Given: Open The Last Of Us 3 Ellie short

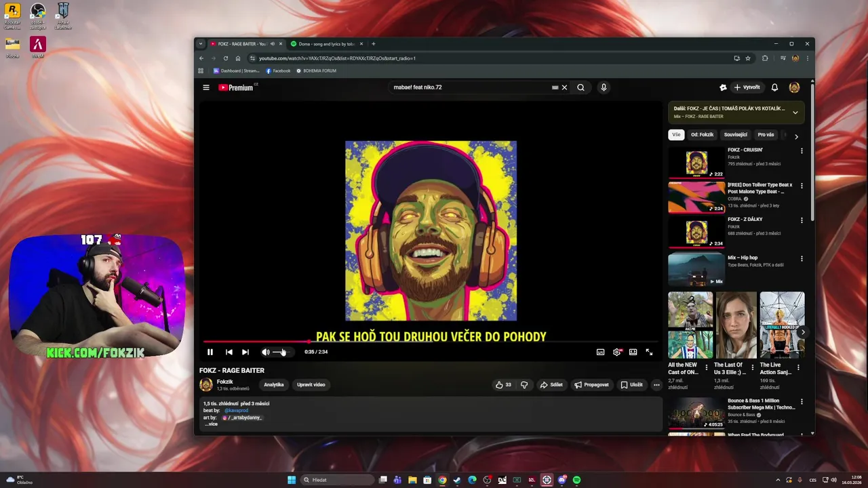Looking at the screenshot, I should pos(736,325).
